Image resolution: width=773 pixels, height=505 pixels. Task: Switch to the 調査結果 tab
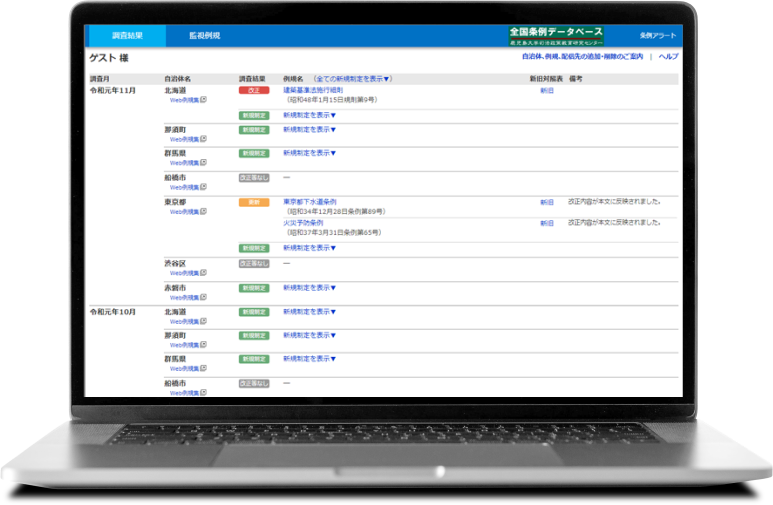coord(126,36)
